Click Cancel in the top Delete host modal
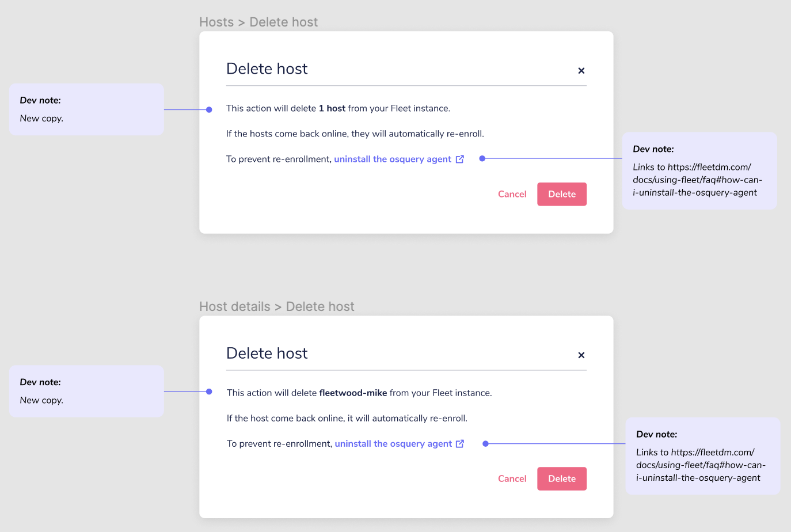This screenshot has width=791, height=532. click(x=512, y=194)
